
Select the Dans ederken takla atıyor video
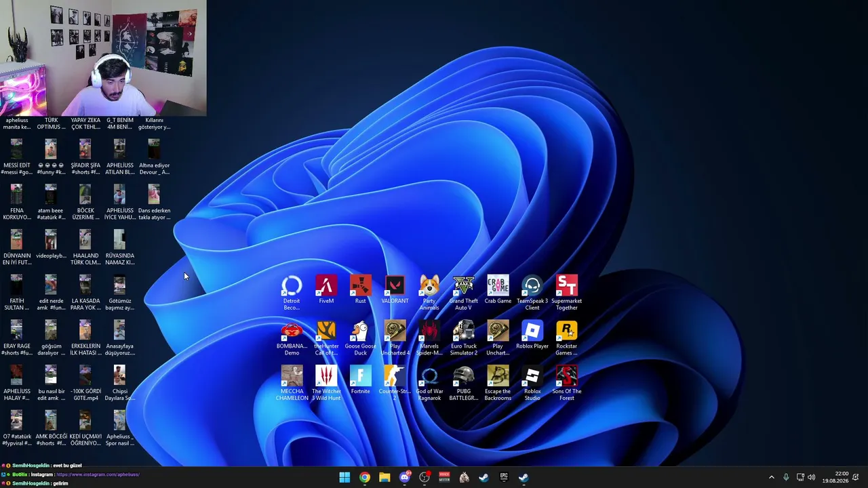tap(154, 203)
